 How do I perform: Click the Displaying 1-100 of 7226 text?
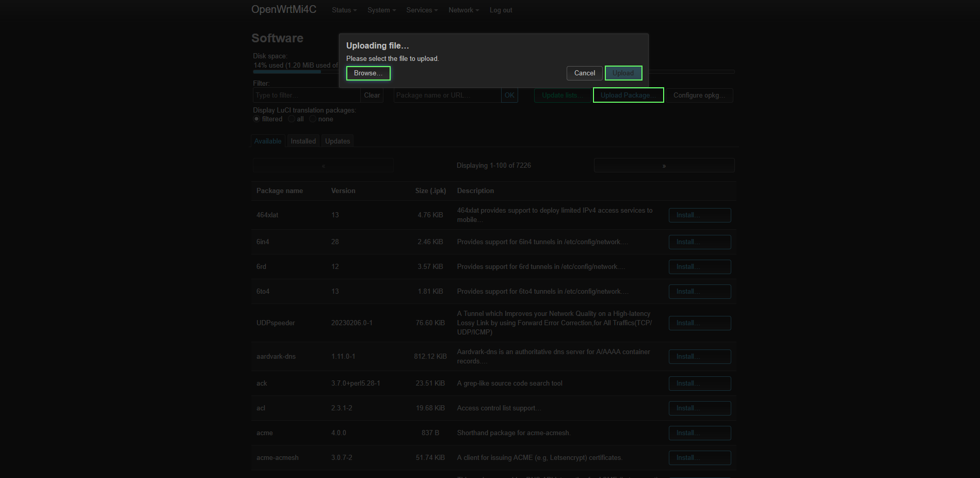point(494,166)
